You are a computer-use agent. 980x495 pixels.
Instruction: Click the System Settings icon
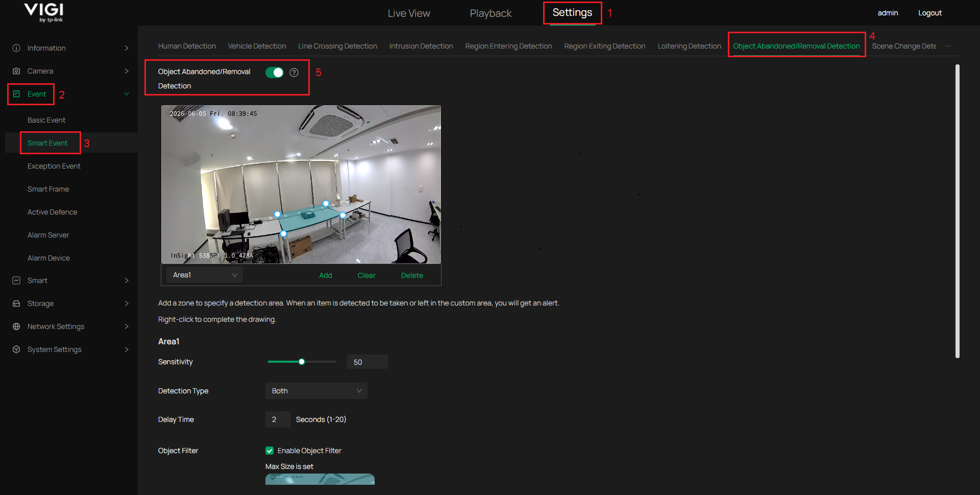tap(16, 349)
